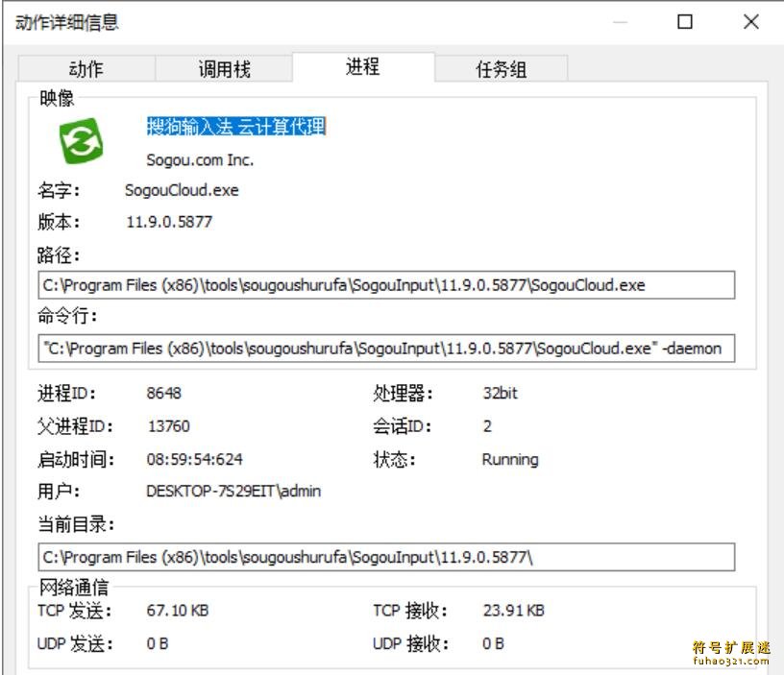784x675 pixels.
Task: Click the window title 动作详细信息
Action: pyautogui.click(x=67, y=22)
